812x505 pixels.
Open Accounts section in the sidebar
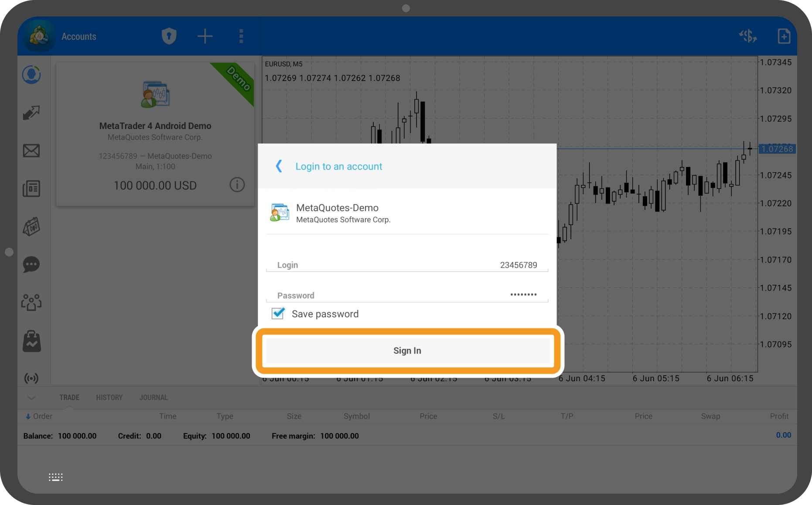[31, 75]
